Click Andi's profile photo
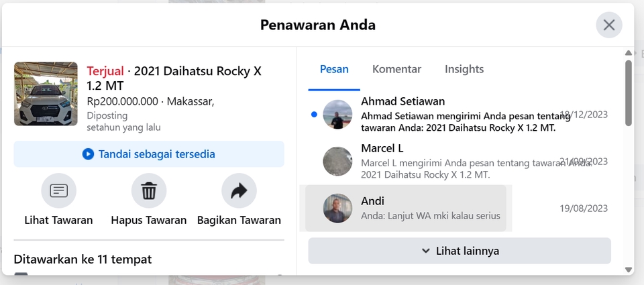The width and height of the screenshot is (644, 285). (337, 209)
